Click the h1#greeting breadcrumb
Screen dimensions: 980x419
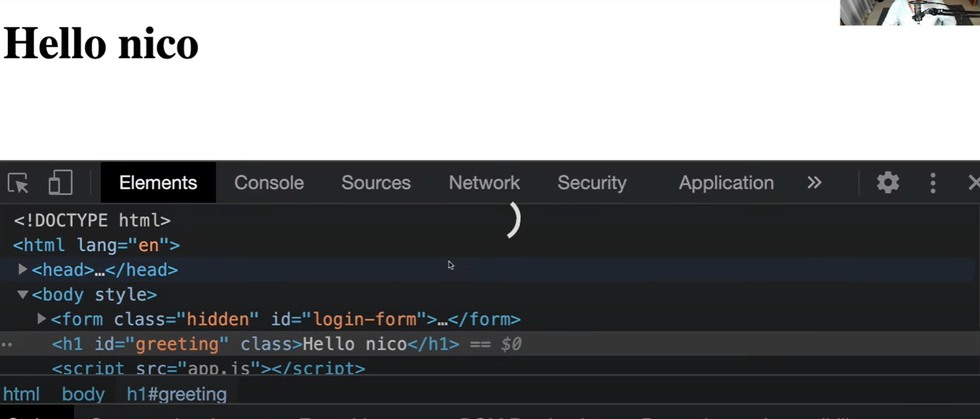pos(177,394)
